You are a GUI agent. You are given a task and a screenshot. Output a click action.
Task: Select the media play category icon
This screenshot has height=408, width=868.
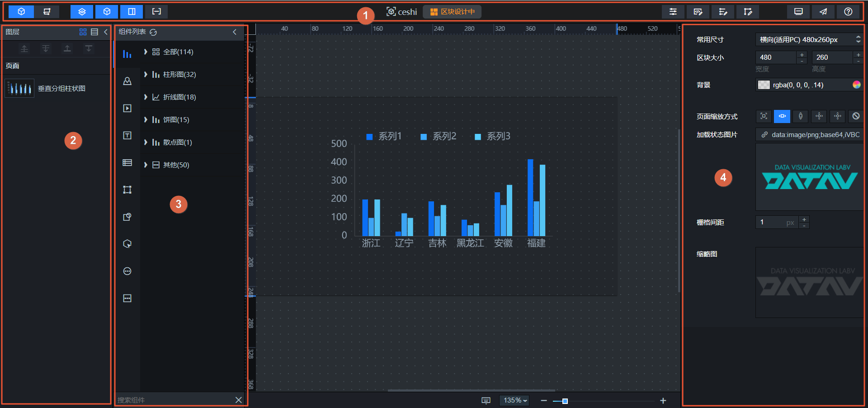[x=127, y=108]
